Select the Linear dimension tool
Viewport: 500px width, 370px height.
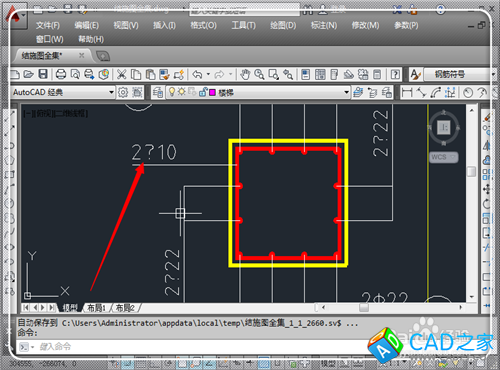tap(407, 92)
